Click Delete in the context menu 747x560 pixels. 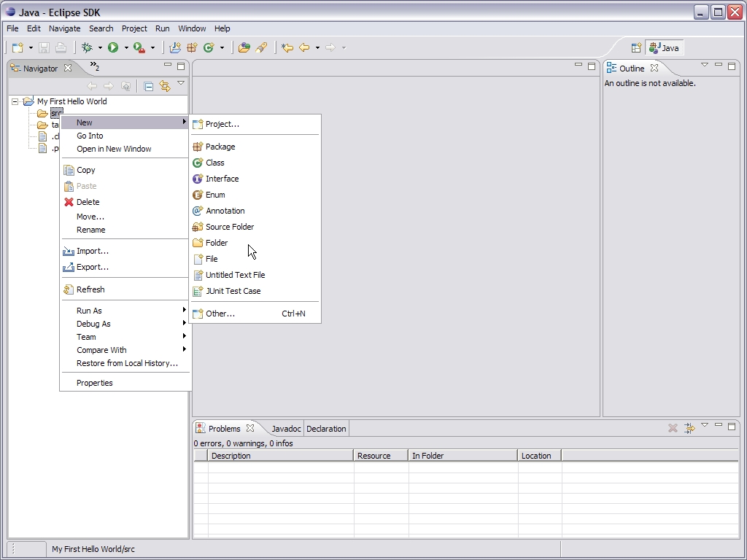click(x=125, y=202)
